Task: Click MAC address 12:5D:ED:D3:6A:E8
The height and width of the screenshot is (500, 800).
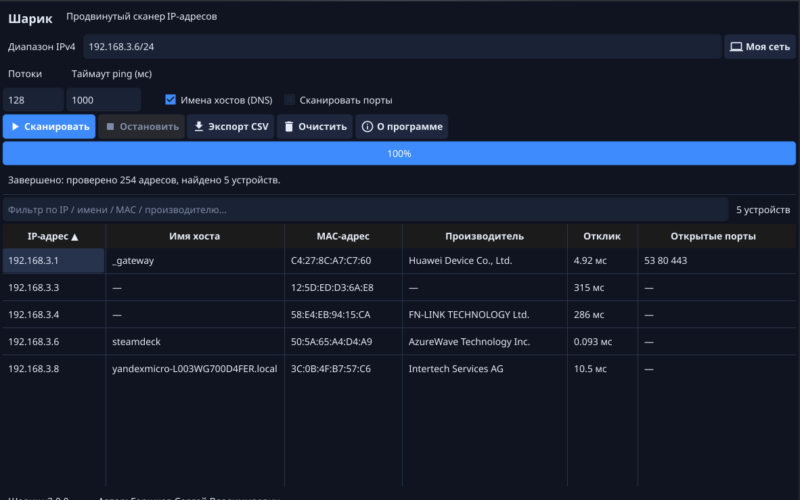Action: (332, 288)
